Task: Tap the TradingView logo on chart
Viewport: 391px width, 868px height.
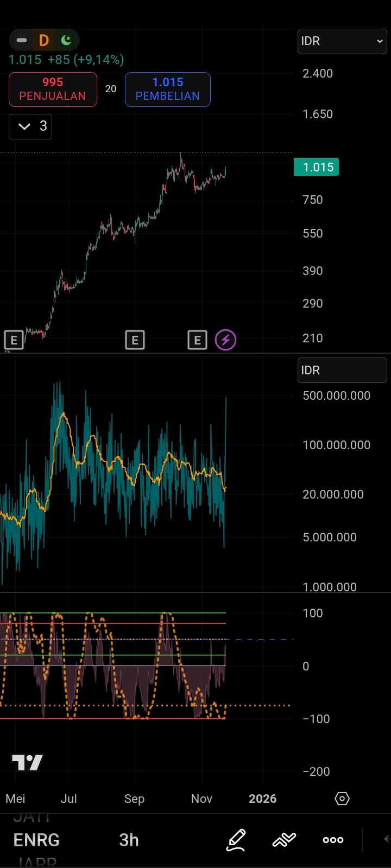Action: point(27,763)
